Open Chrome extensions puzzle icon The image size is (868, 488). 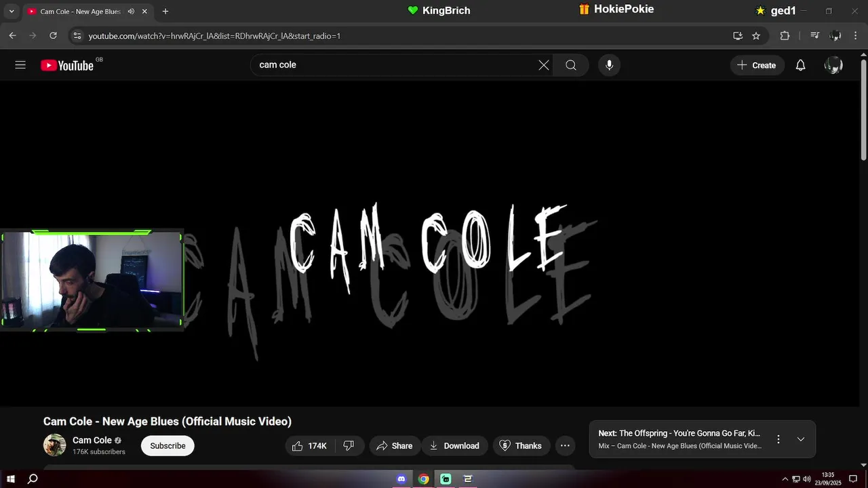tap(785, 35)
